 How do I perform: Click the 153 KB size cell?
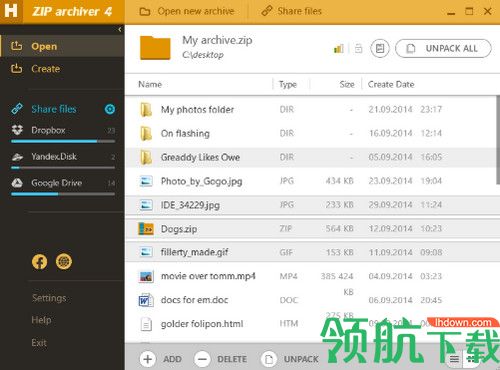click(340, 252)
